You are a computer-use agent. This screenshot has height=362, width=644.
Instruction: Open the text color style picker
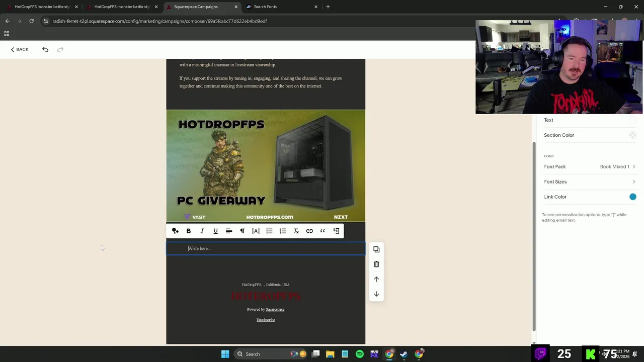(175, 231)
